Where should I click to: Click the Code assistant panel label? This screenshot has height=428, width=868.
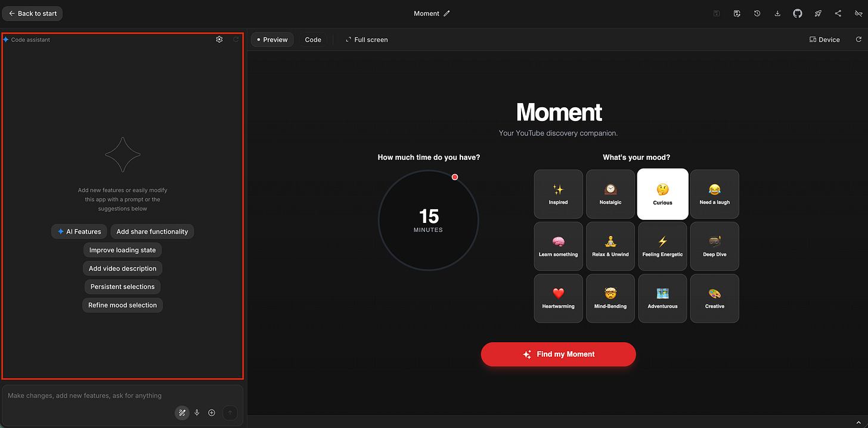pyautogui.click(x=30, y=39)
